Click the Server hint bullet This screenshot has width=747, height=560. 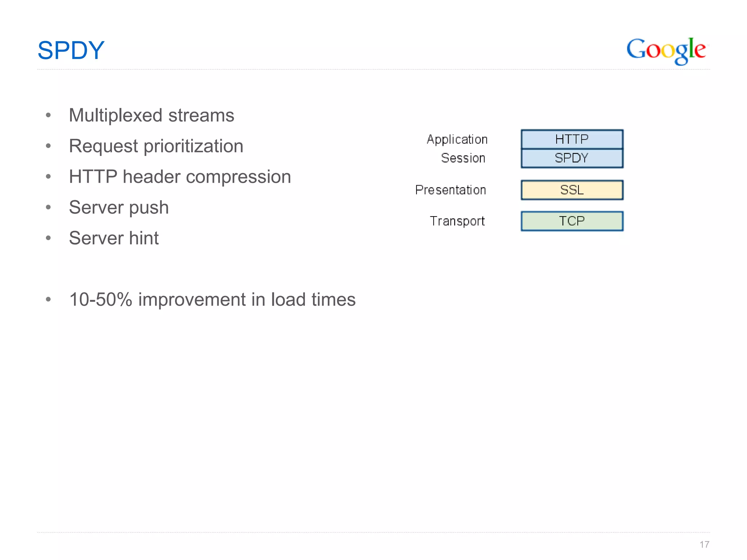click(114, 238)
